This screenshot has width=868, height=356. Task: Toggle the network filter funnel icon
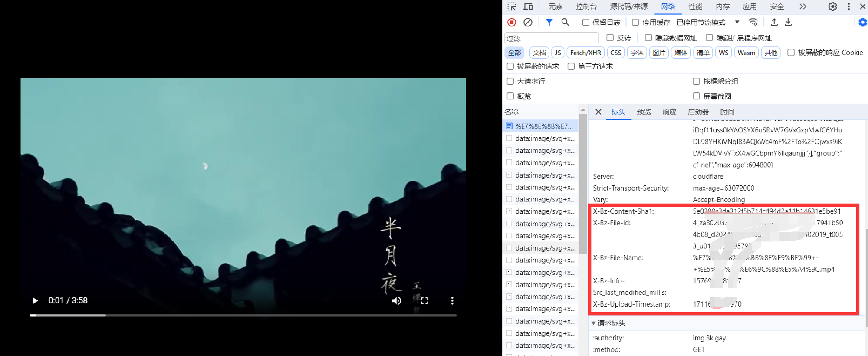pyautogui.click(x=549, y=22)
